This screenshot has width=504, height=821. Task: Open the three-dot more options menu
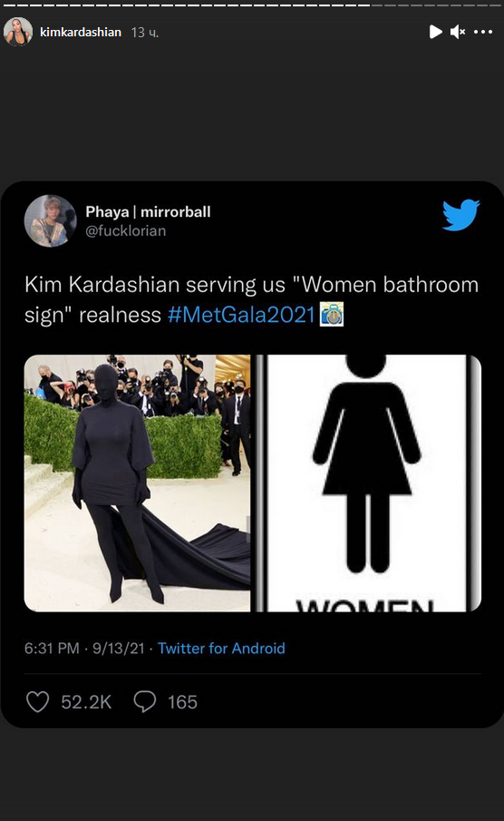[482, 32]
